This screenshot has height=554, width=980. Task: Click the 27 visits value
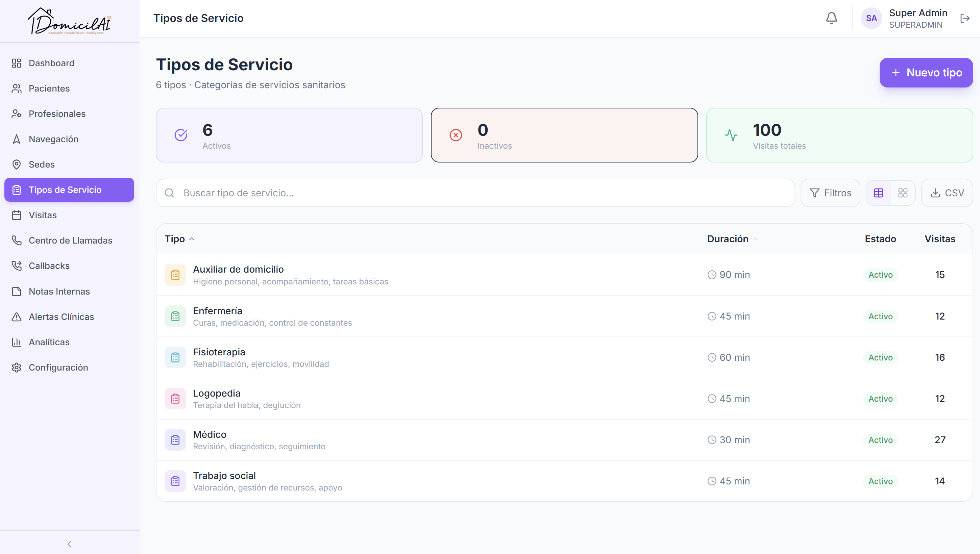click(940, 440)
